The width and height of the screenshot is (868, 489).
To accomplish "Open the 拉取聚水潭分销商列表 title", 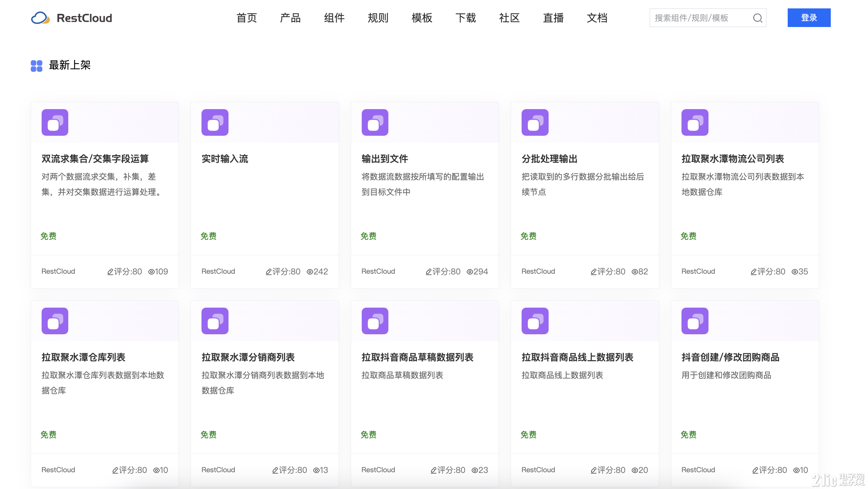I will (x=248, y=357).
